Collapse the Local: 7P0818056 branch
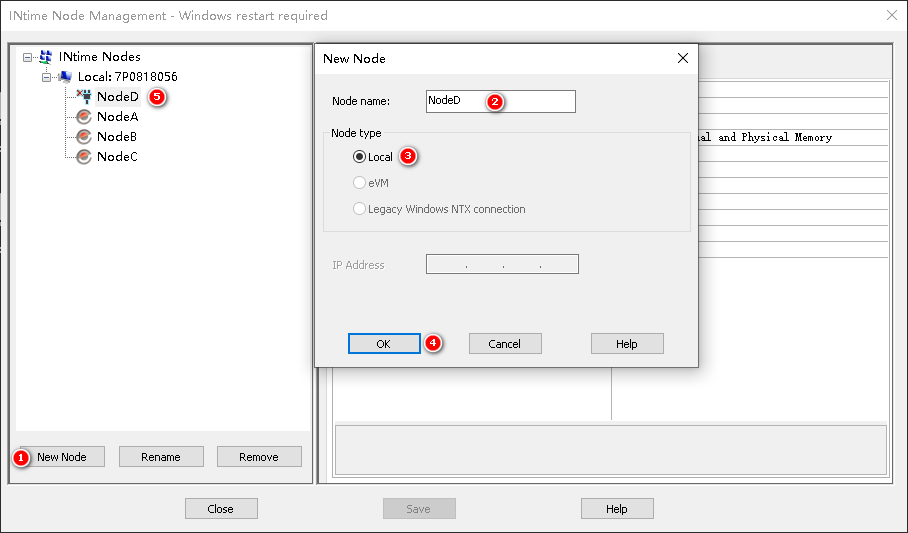This screenshot has width=908, height=533. pos(46,77)
